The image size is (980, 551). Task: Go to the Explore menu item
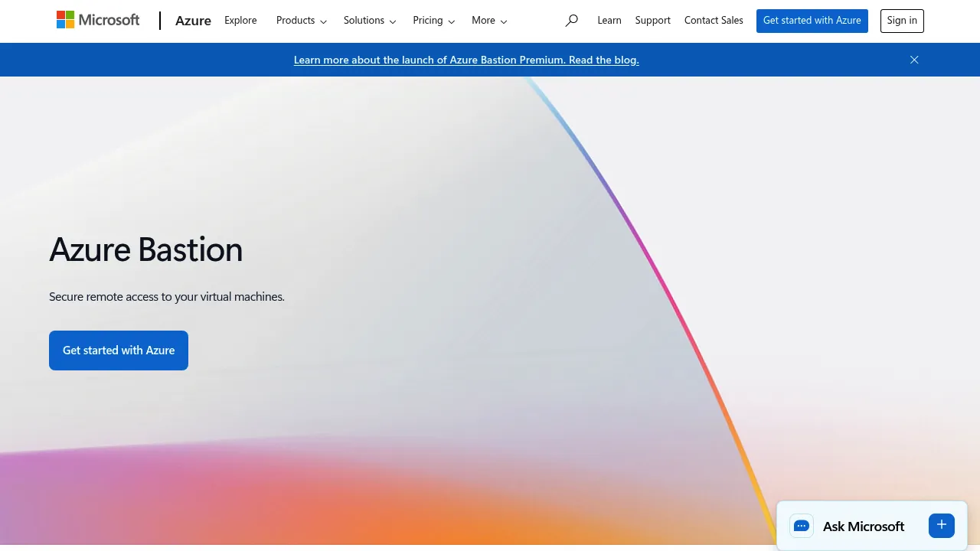[x=240, y=21]
